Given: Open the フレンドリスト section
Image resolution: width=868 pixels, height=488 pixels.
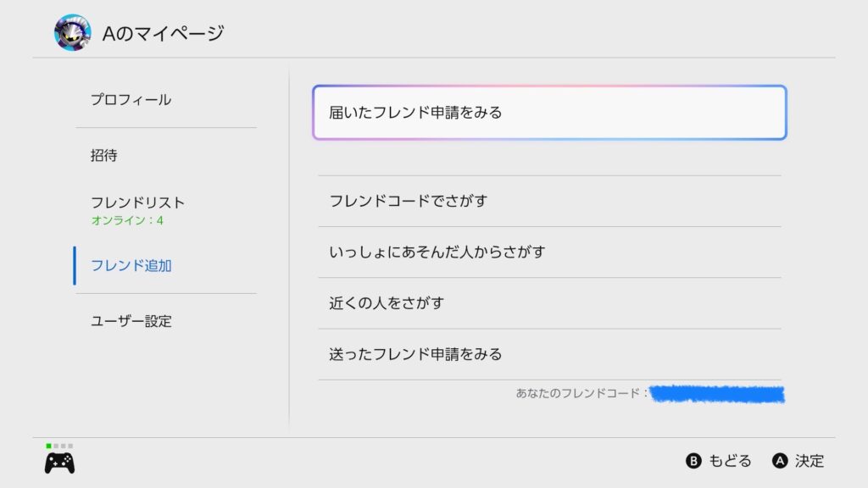Looking at the screenshot, I should click(137, 203).
